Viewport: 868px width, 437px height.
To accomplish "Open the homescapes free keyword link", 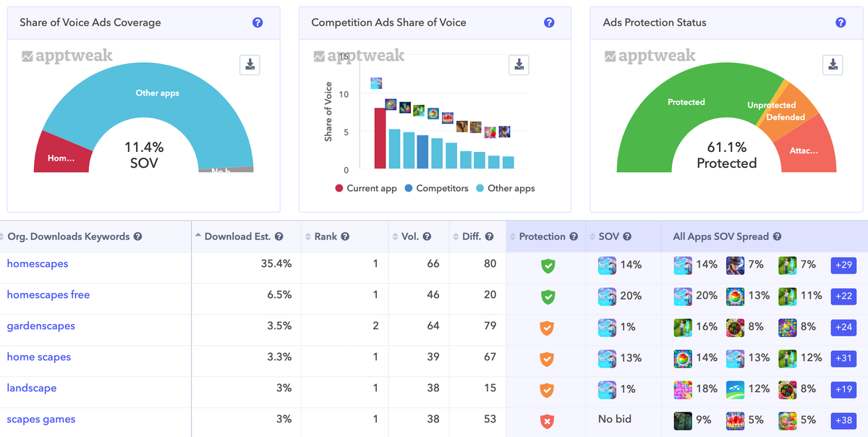I will click(x=48, y=295).
